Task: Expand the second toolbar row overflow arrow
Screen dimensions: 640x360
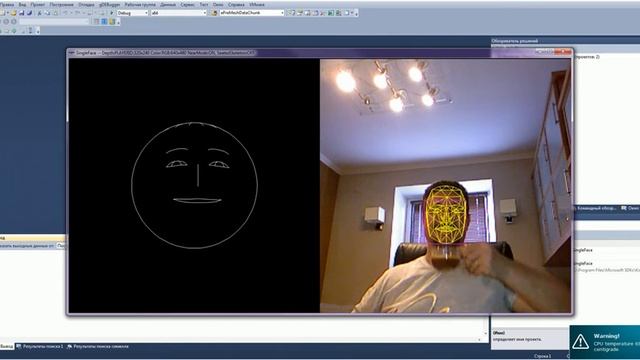Action: [x=118, y=22]
